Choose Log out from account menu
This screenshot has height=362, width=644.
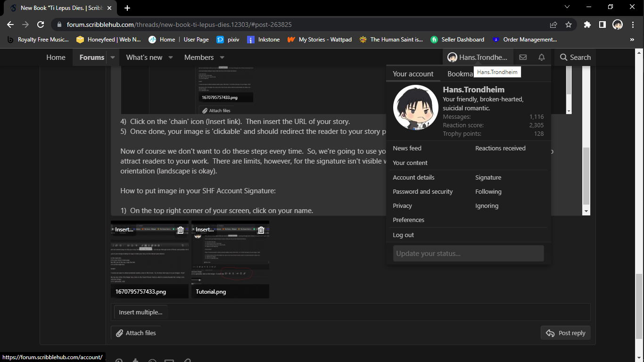(x=403, y=235)
